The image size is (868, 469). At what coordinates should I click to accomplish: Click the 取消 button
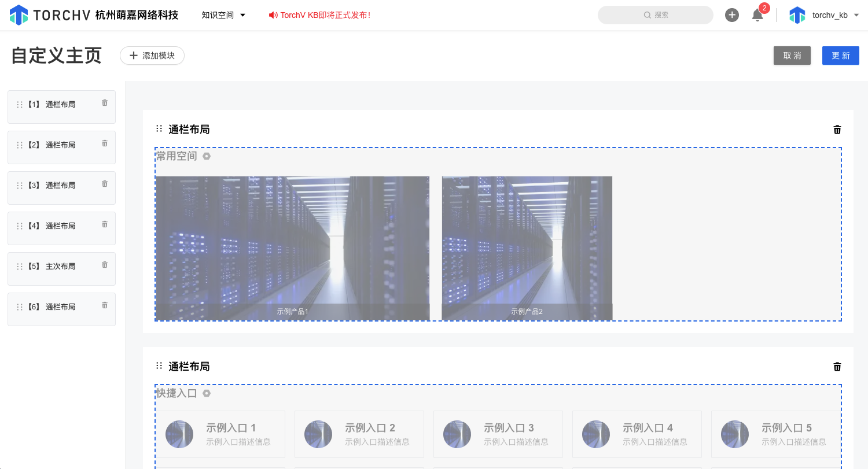pos(792,56)
